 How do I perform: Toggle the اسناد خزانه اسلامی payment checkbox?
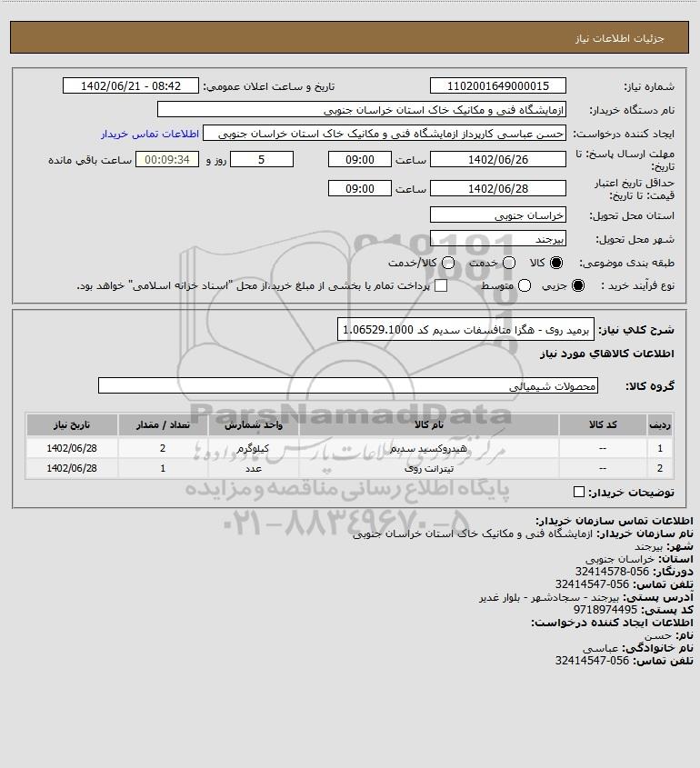tap(441, 285)
